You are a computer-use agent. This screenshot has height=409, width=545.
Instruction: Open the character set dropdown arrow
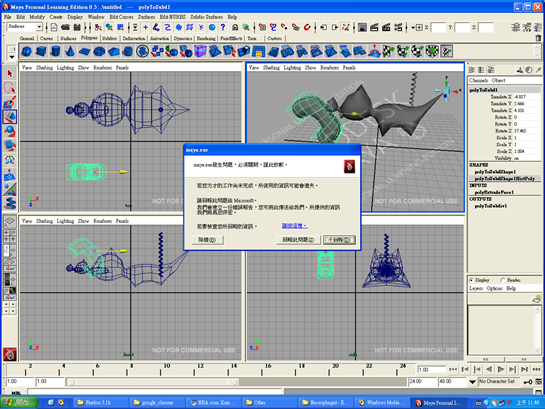472,382
